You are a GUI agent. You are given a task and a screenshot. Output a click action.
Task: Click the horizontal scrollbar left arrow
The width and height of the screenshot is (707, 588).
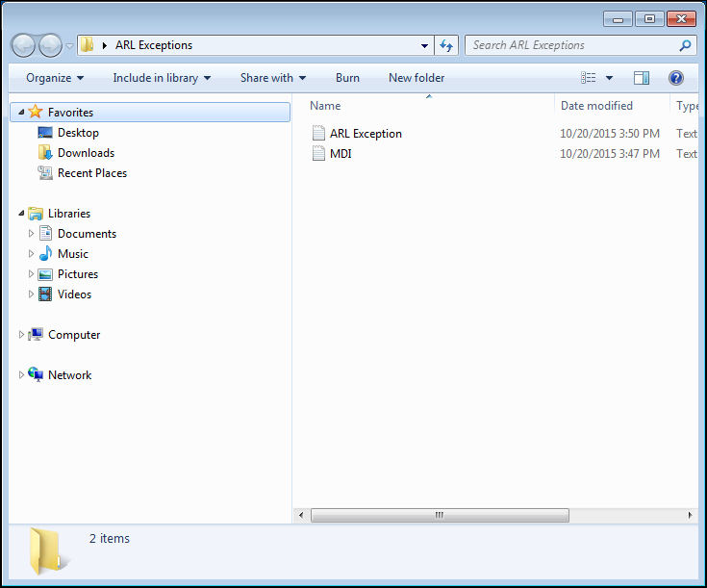[301, 515]
